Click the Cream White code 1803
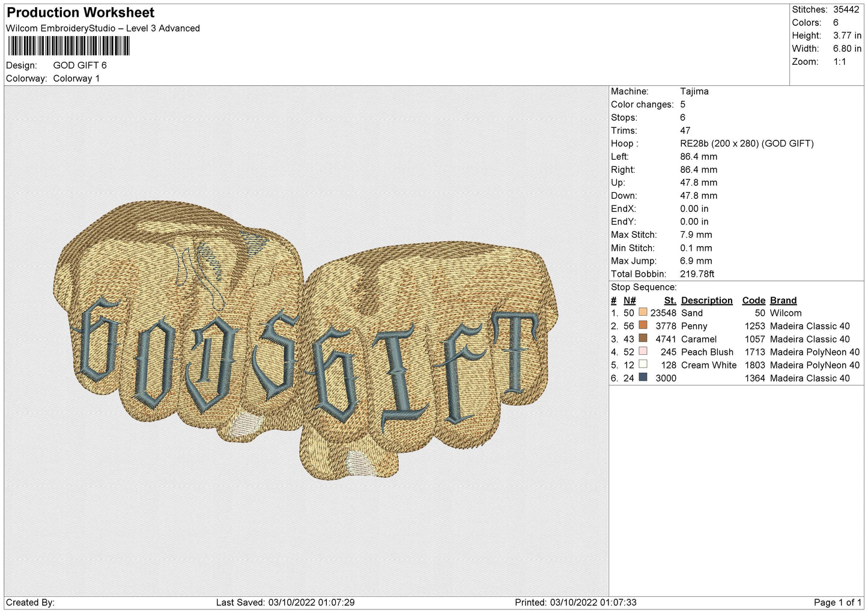The width and height of the screenshot is (868, 613). (755, 365)
